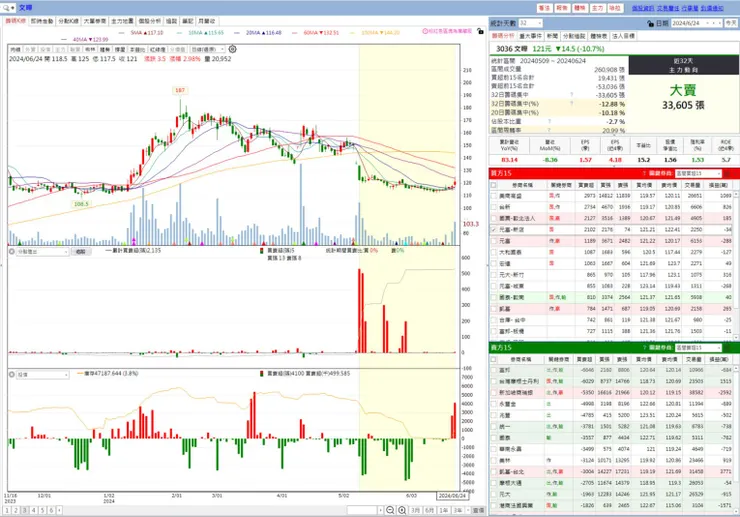
Task: Check the sell row with net -3781
Action: click(x=494, y=426)
